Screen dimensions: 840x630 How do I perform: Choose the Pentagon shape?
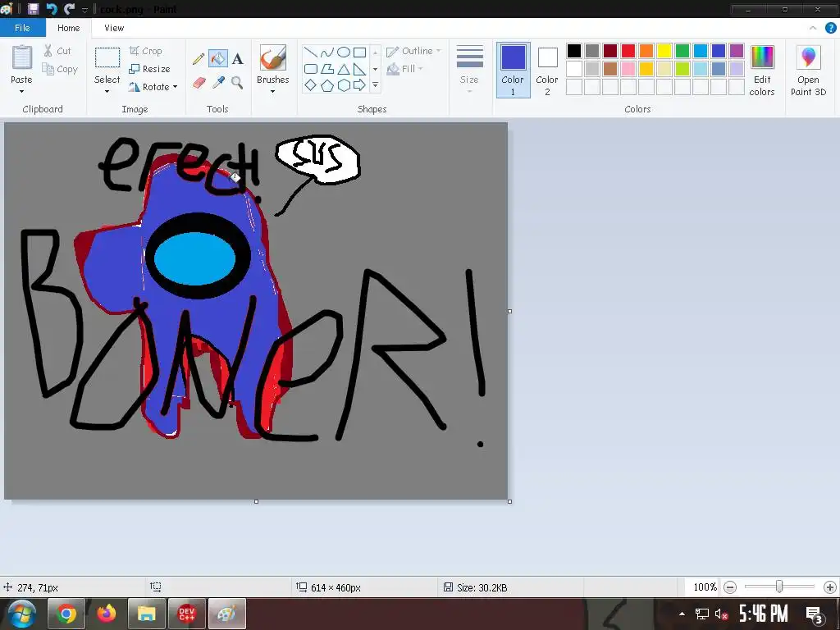pyautogui.click(x=326, y=85)
